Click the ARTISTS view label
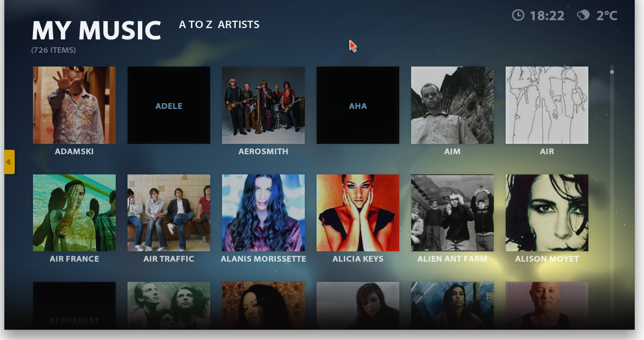The width and height of the screenshot is (644, 340). click(239, 25)
